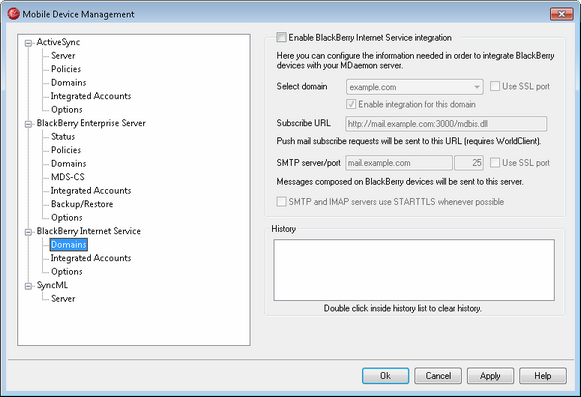Click the Cancel button
The width and height of the screenshot is (581, 397).
tap(438, 376)
